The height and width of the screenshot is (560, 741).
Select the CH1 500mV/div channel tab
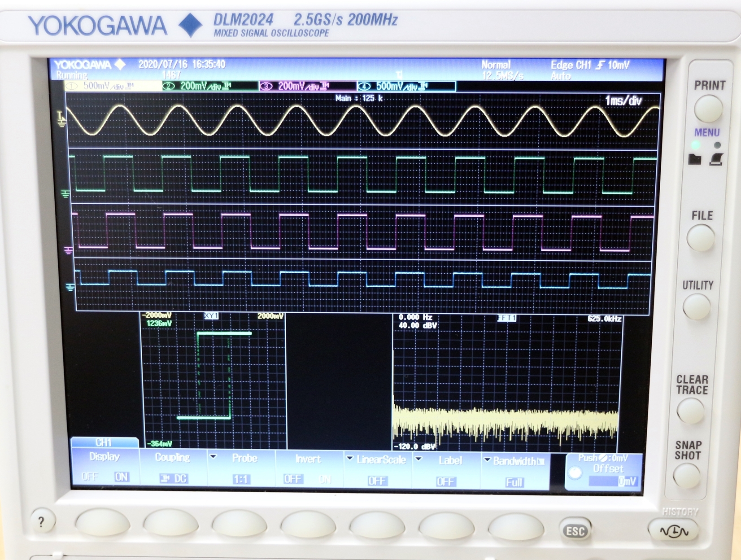coord(113,86)
